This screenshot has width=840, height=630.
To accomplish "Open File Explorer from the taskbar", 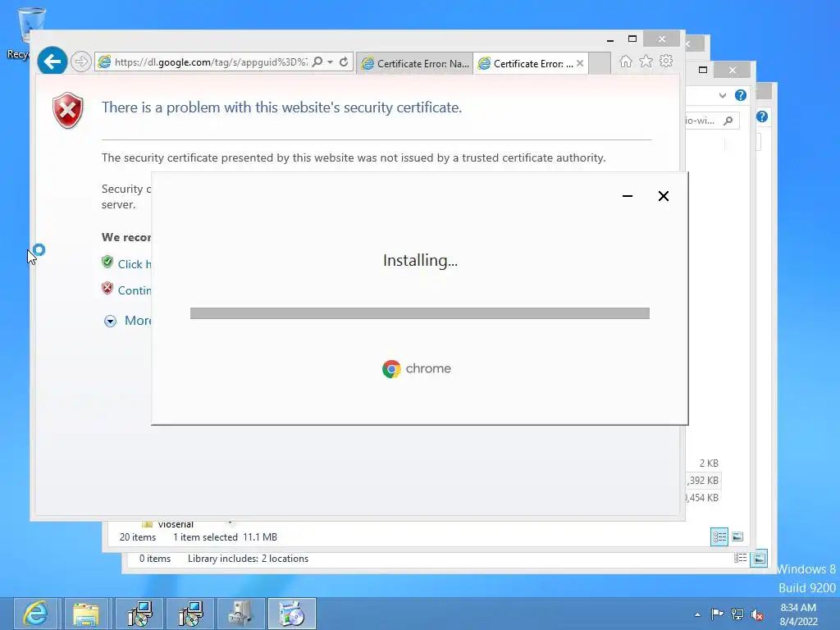I will (86, 614).
